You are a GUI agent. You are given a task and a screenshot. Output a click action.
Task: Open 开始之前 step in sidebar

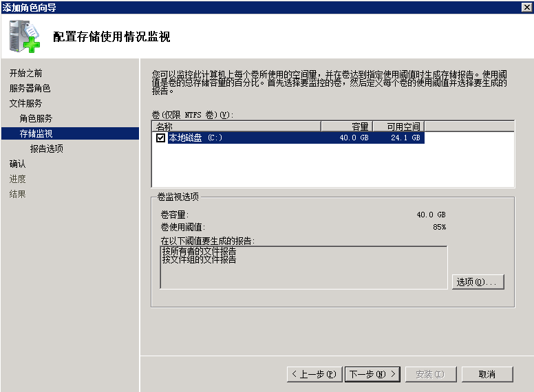click(x=25, y=73)
